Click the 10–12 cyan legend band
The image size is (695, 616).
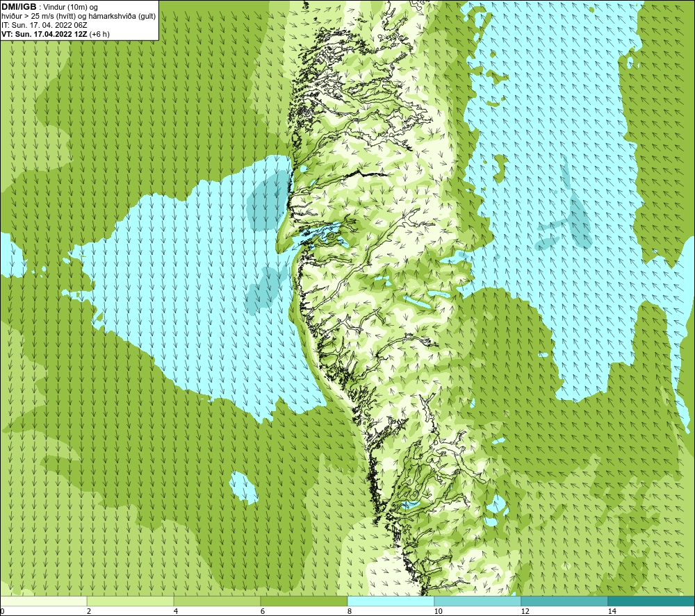pos(478,601)
